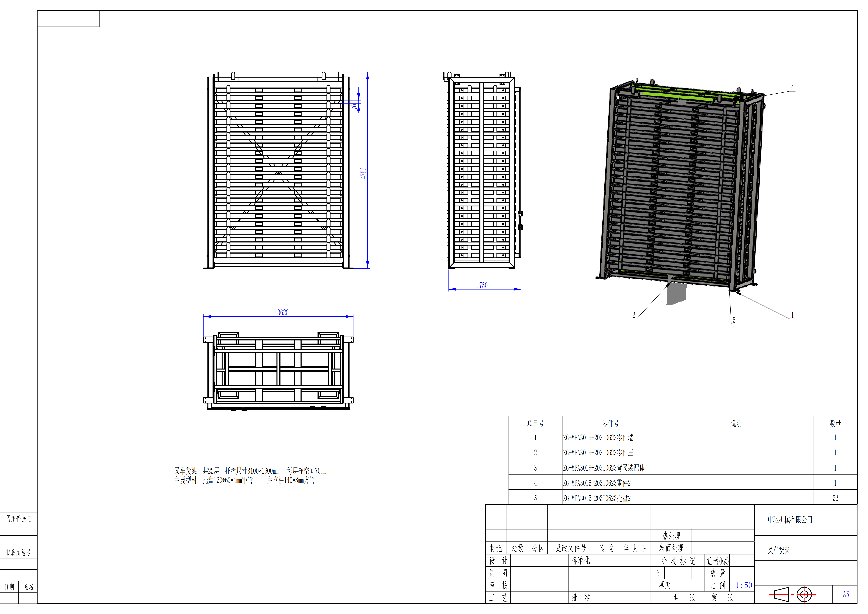Select the front view of the rack
Image resolution: width=868 pixels, height=614 pixels.
click(x=278, y=170)
